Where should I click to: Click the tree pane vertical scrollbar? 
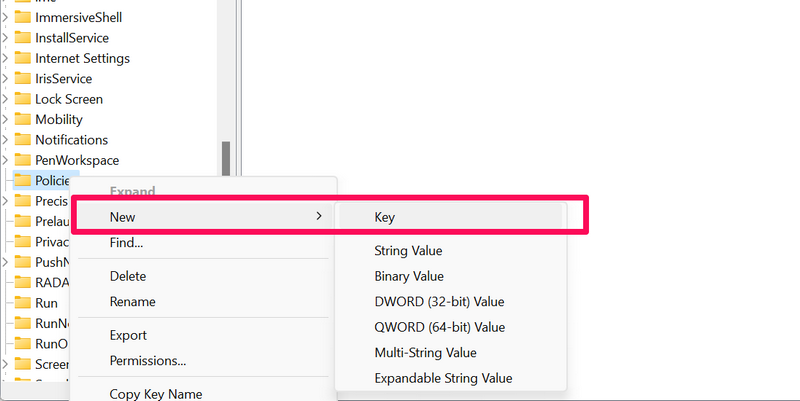[226, 160]
